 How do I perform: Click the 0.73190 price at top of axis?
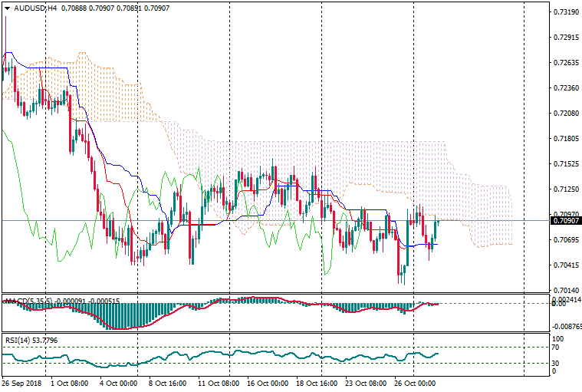(565, 12)
